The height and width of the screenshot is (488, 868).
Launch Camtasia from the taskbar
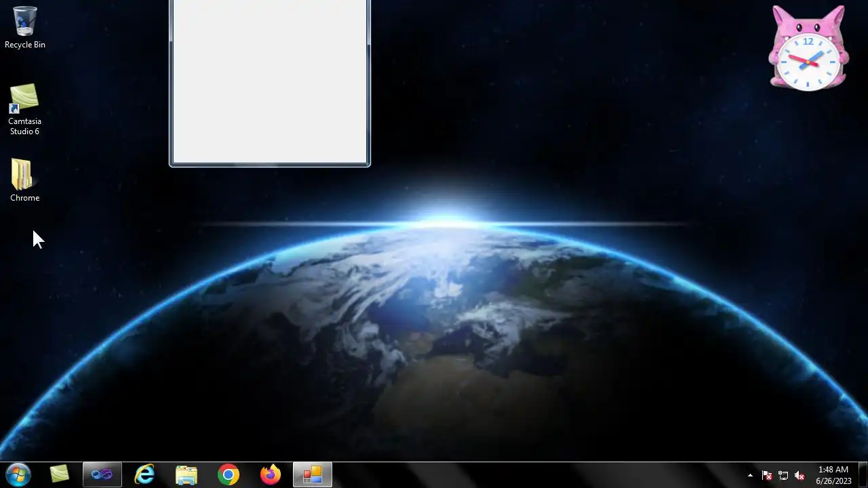click(x=60, y=474)
